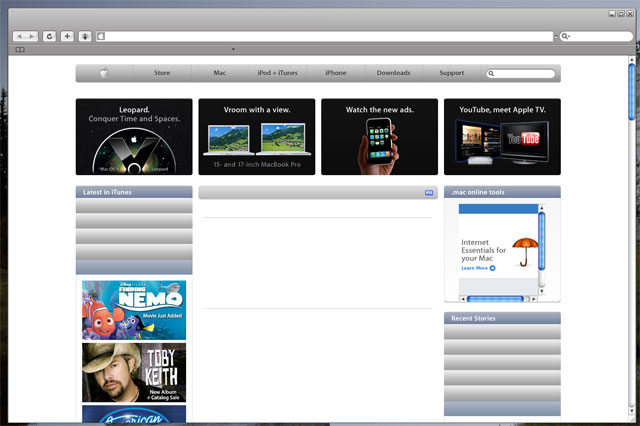Open the iPhone tab
Image resolution: width=640 pixels, height=426 pixels.
(336, 73)
